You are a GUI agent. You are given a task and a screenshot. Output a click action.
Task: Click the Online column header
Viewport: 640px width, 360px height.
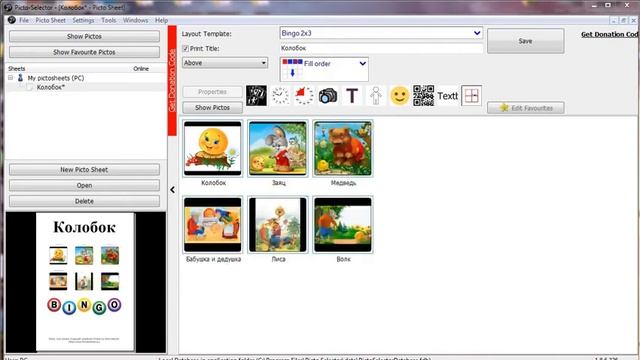(x=141, y=69)
